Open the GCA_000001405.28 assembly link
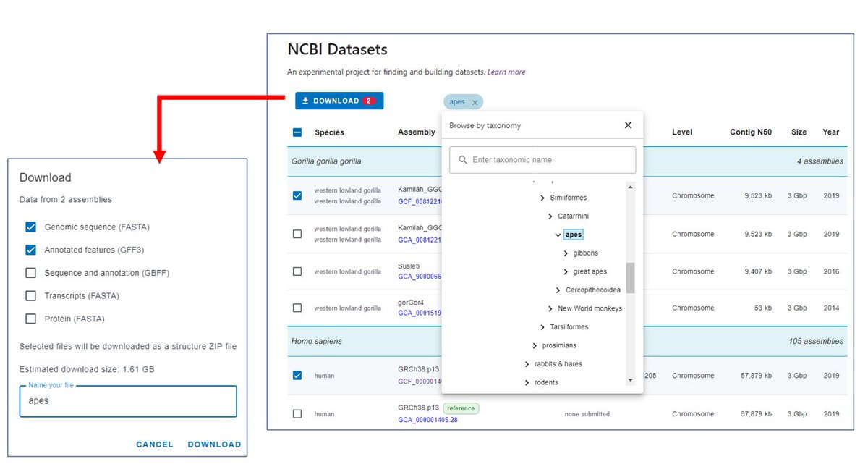Image resolution: width=868 pixels, height=472 pixels. tap(427, 420)
